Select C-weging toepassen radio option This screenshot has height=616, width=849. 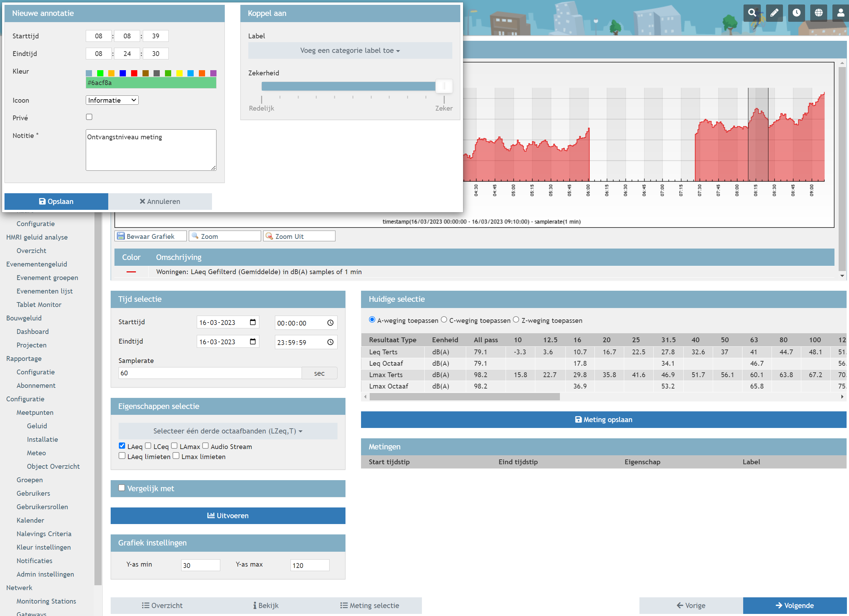444,320
